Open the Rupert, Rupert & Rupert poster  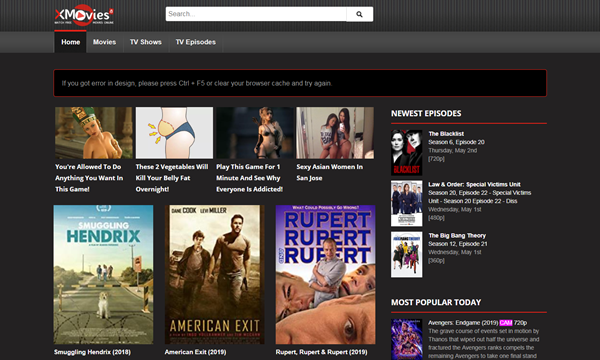(325, 274)
